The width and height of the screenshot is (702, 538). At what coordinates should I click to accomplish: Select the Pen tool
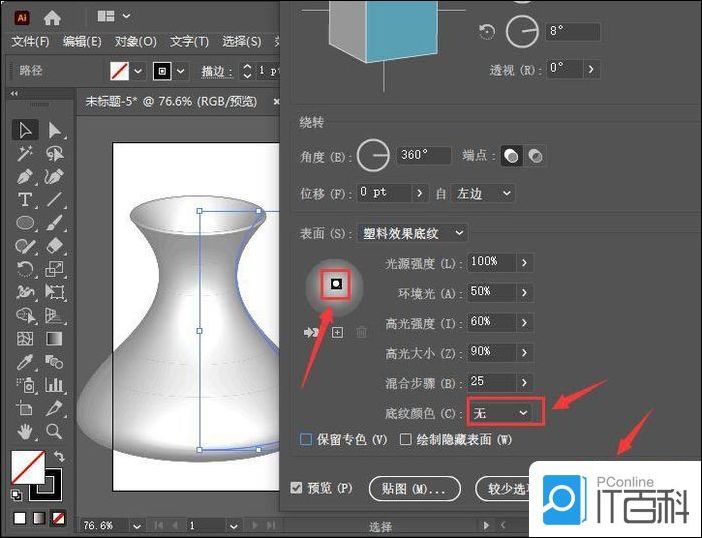(25, 176)
